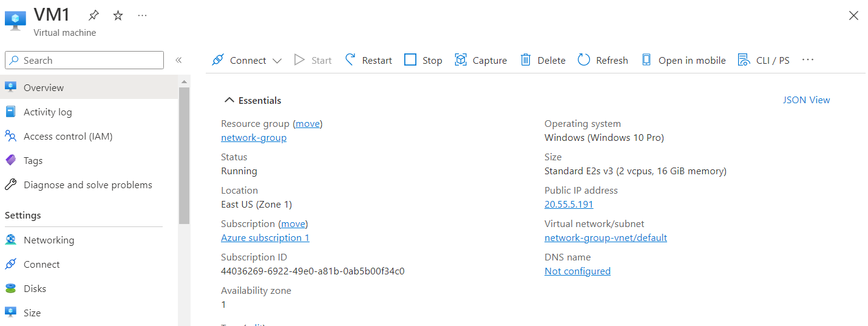Click the Standard E2s v3 size text
Screen dimensions: 868x326
tap(636, 171)
